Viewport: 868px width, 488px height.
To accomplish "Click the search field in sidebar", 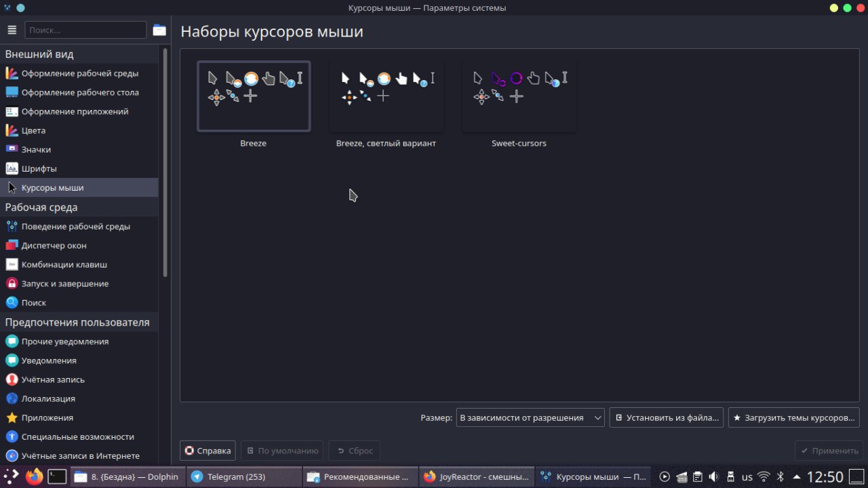I will point(85,30).
